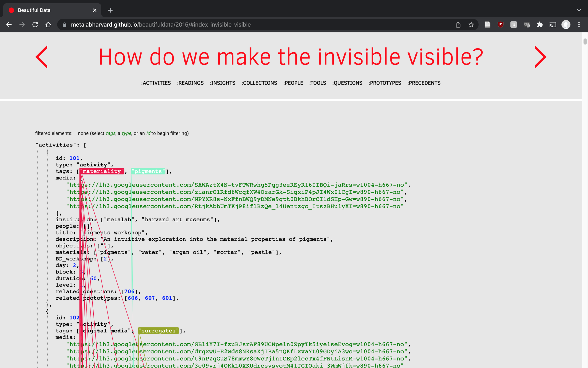Go to previous question red arrow

coord(42,57)
